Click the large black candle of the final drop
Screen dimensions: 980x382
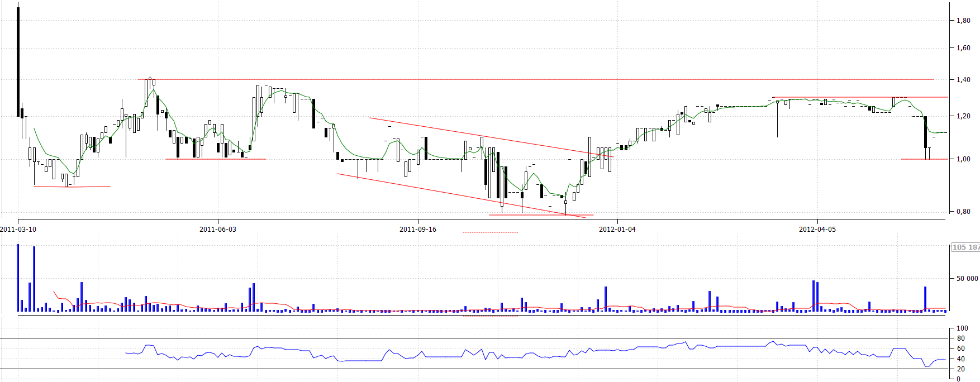click(926, 132)
